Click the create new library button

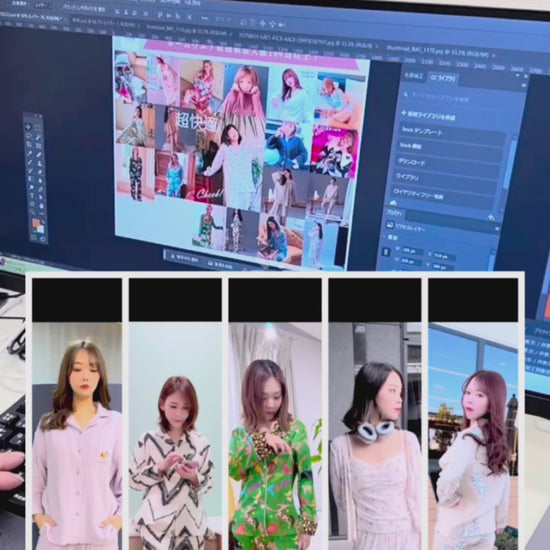[429, 115]
